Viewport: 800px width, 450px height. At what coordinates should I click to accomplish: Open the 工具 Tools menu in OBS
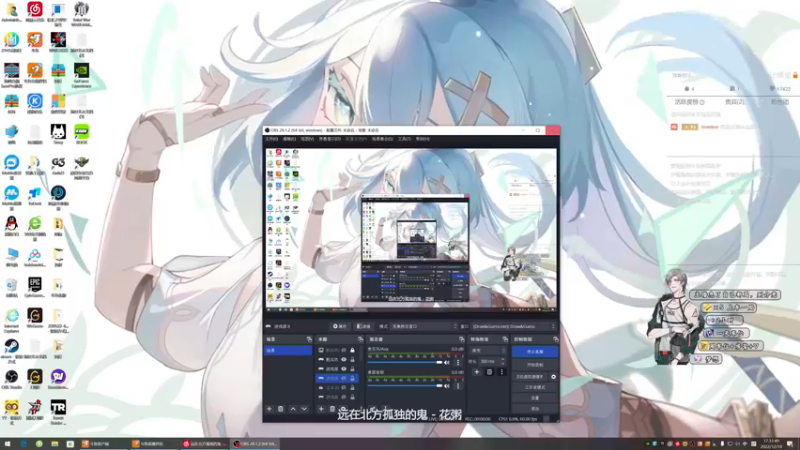(x=404, y=139)
